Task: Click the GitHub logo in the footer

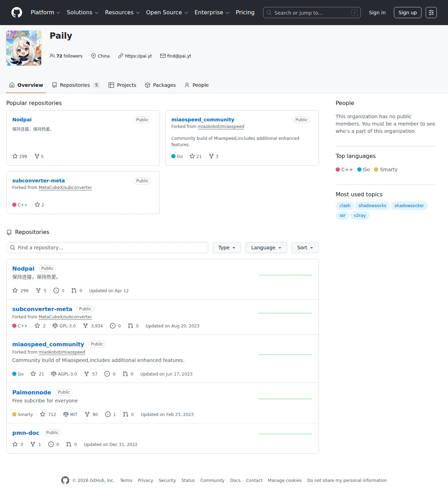Action: coord(65,480)
